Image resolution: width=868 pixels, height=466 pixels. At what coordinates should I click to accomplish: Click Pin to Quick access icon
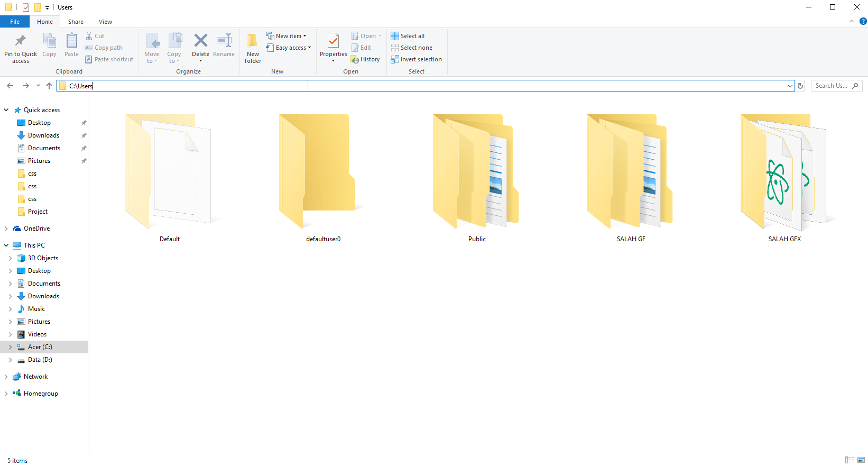click(21, 41)
